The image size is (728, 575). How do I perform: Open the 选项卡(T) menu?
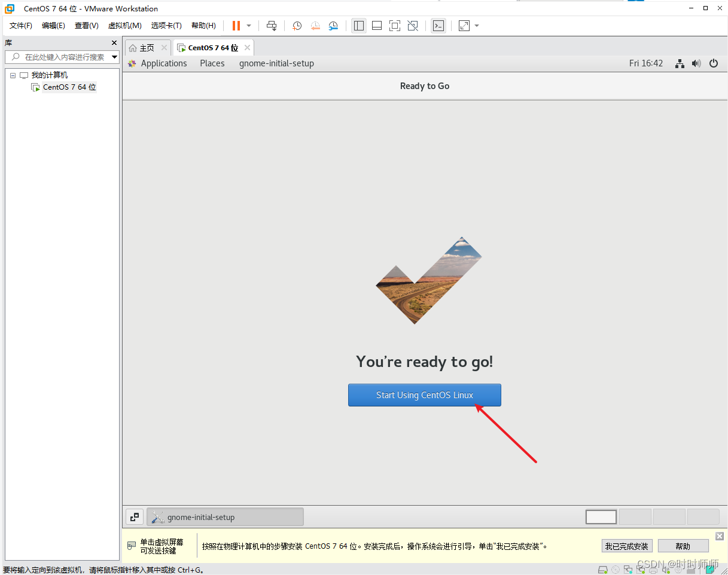click(166, 26)
